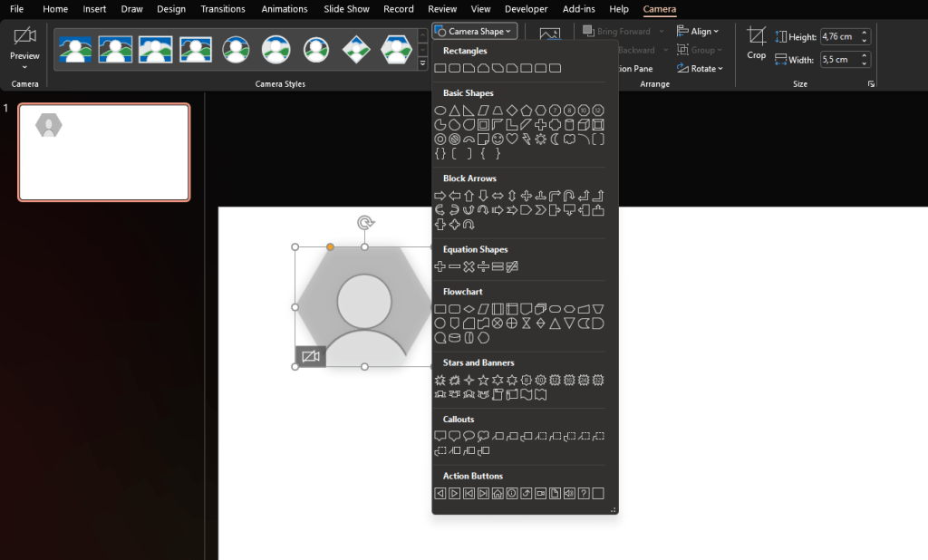Select the Heart shape in Basic Shapes
Screen dimensions: 928x560
pyautogui.click(x=512, y=140)
